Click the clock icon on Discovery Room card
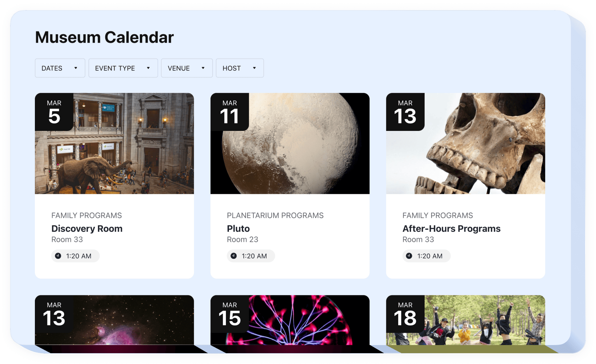Image resolution: width=596 pixels, height=364 pixels. pyautogui.click(x=58, y=256)
